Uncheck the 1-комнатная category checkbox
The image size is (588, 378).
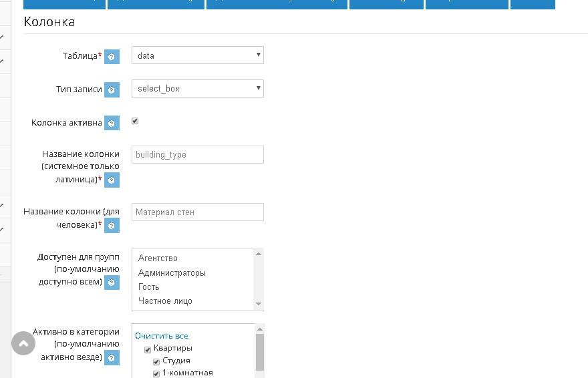(156, 374)
